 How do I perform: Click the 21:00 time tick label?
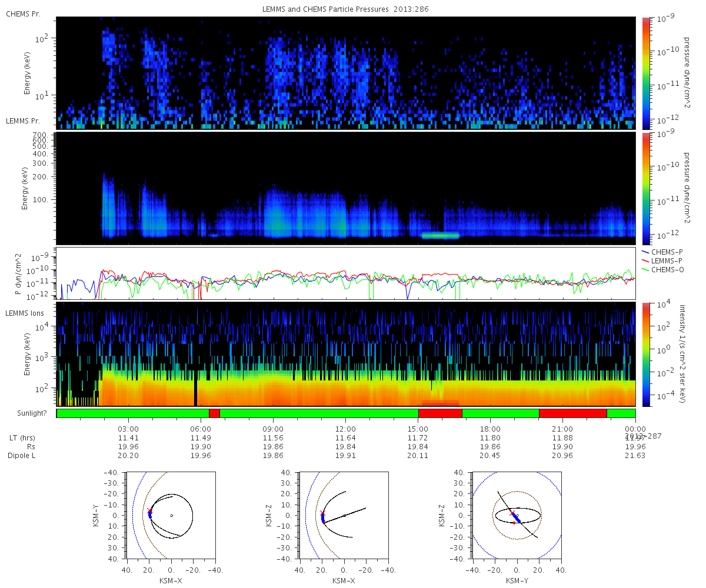[x=562, y=429]
